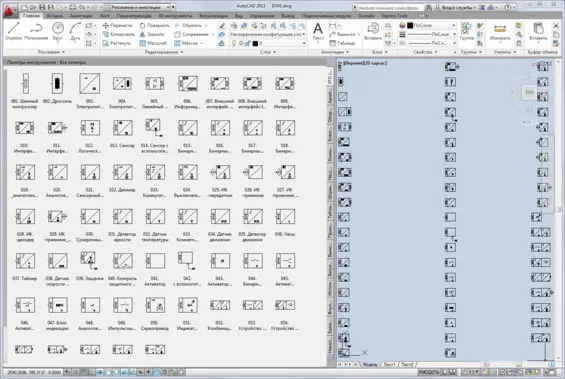565x379 pixels.
Task: Open the workspace selector dropdown in title bar
Action: click(140, 7)
